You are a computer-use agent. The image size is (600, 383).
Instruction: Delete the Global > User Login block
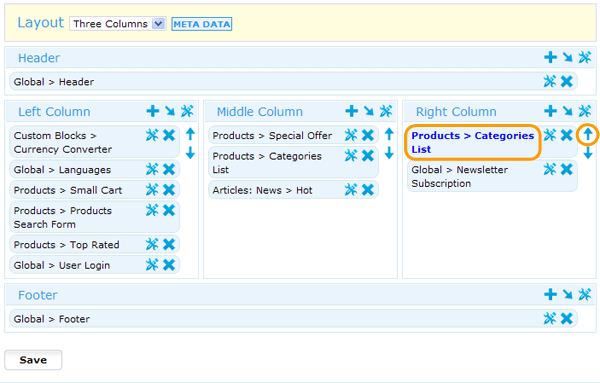[x=169, y=265]
